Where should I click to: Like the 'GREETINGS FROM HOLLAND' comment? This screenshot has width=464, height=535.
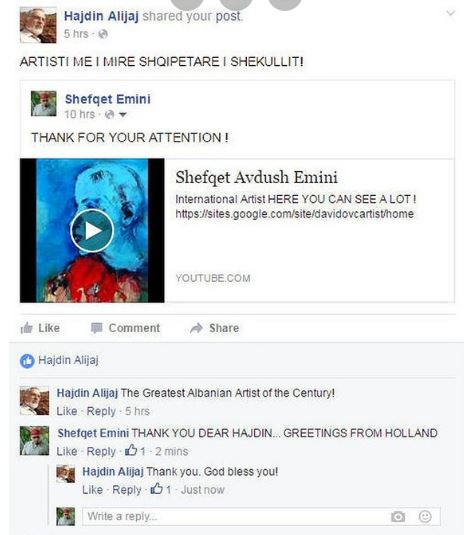(x=67, y=451)
